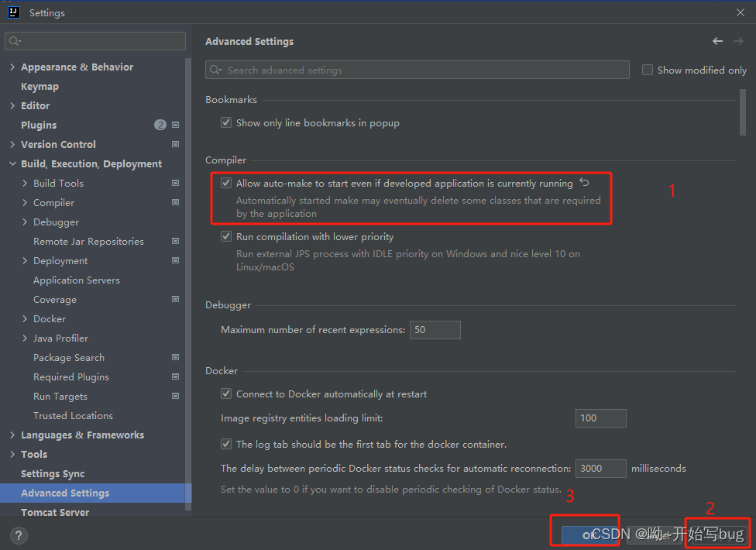Click the project-level icon beside Required Plugins
The height and width of the screenshot is (550, 756).
(x=176, y=376)
